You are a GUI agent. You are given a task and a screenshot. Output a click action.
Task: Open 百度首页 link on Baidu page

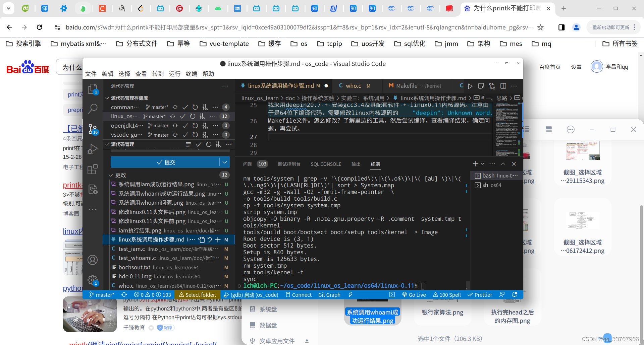coord(550,67)
